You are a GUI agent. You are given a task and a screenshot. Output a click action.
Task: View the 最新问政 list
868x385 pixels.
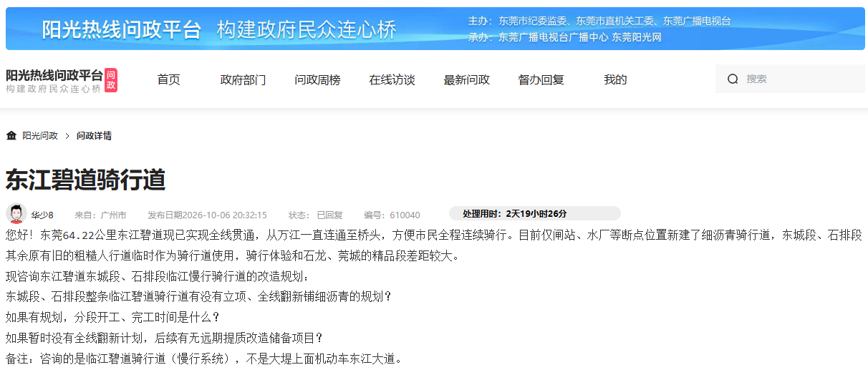click(466, 79)
